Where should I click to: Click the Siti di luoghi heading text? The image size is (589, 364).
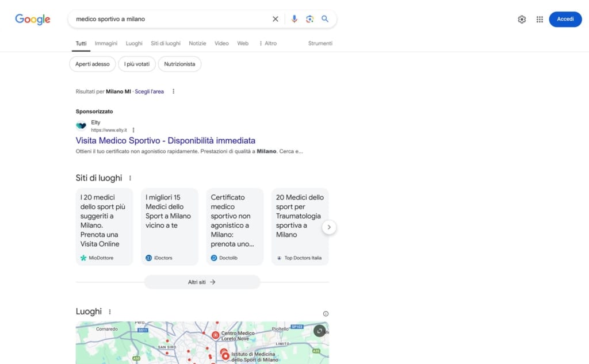tap(99, 178)
